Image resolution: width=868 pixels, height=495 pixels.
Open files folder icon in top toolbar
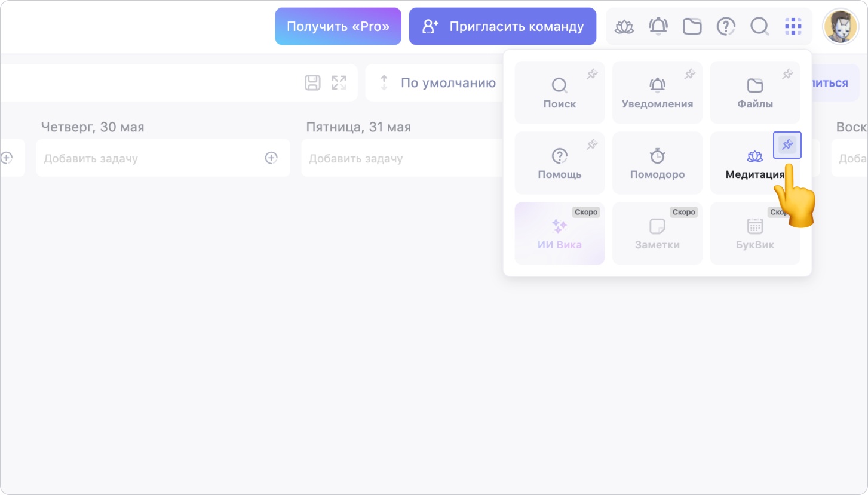pyautogui.click(x=692, y=26)
